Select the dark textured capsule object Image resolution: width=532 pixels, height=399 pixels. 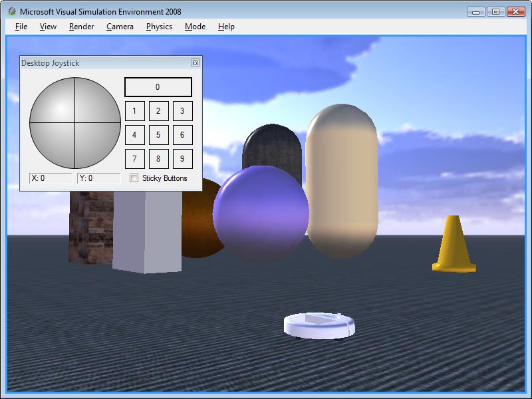point(272,146)
